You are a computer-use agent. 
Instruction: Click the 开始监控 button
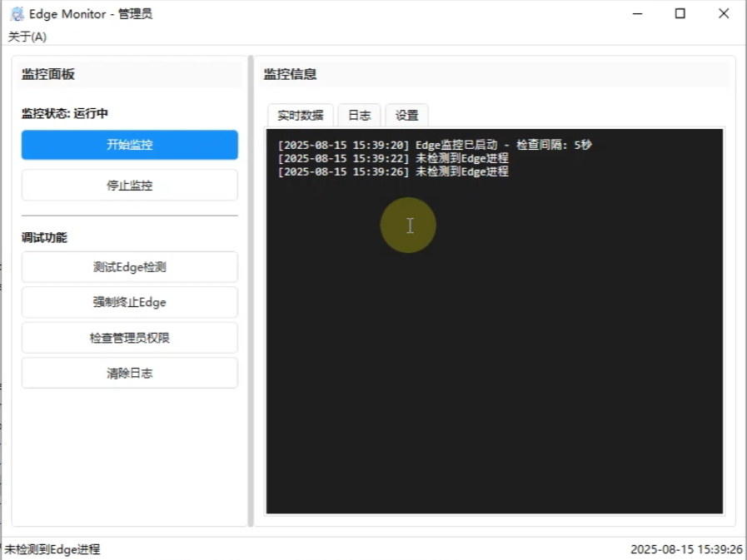point(129,145)
